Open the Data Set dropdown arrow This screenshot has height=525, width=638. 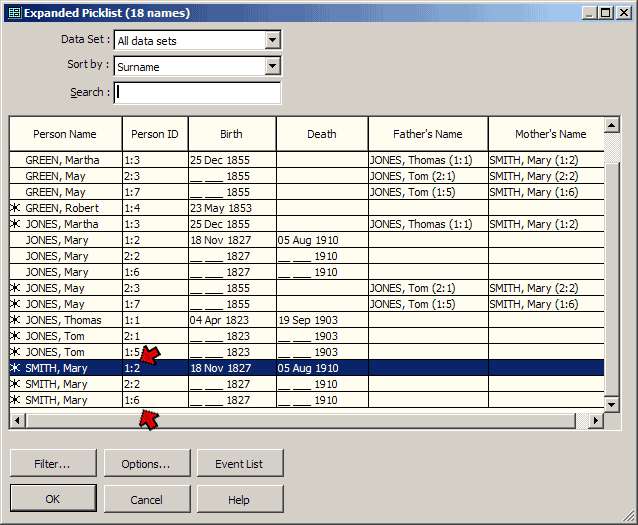[x=272, y=40]
